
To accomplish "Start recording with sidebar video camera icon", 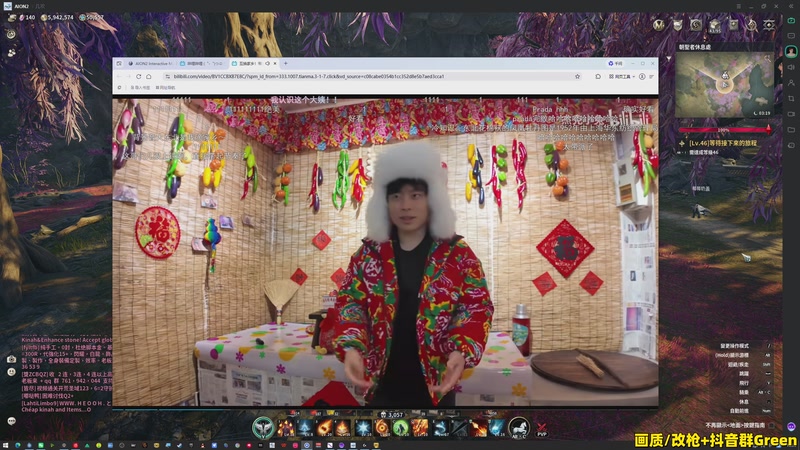I will coord(791,114).
